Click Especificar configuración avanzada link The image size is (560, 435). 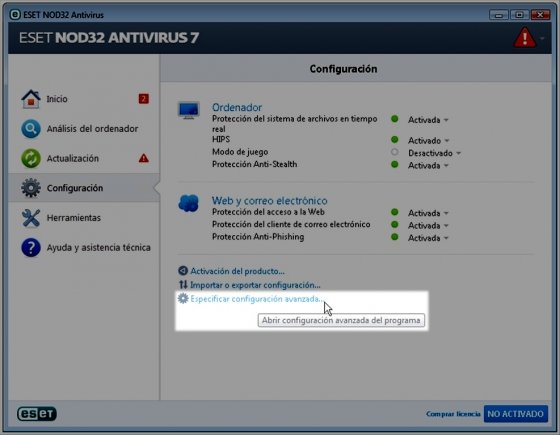[x=257, y=299]
